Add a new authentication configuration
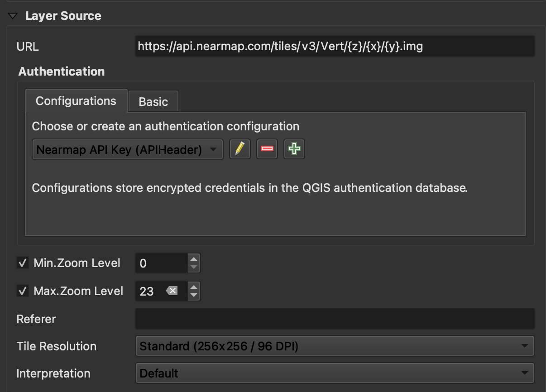Viewport: 546px width, 392px height. pos(294,149)
